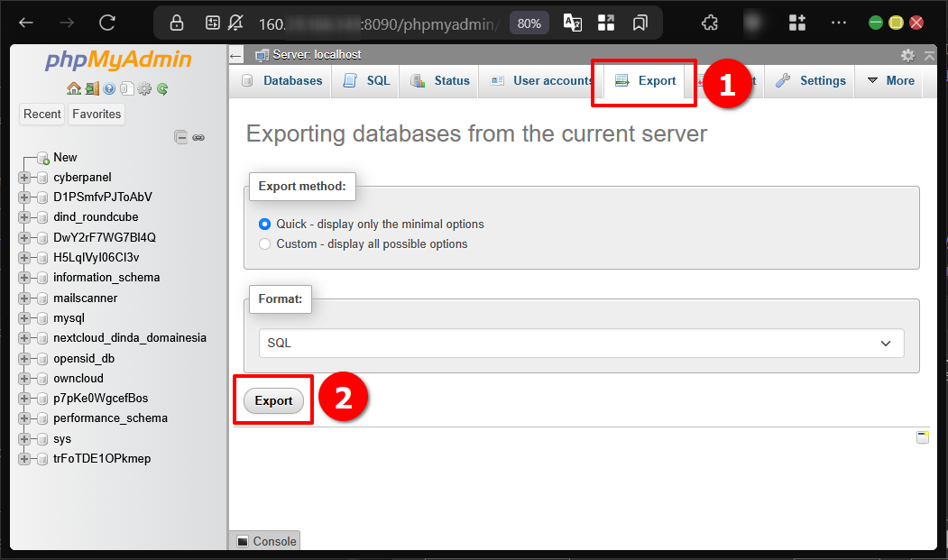This screenshot has width=948, height=560.
Task: Expand the mysql database node
Action: [24, 318]
